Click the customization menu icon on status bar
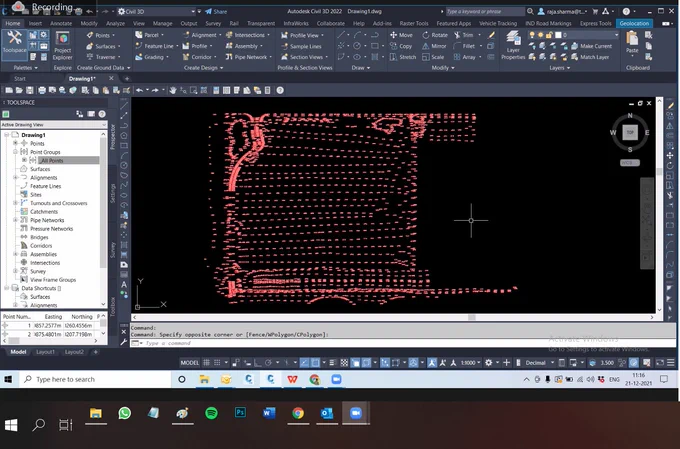 [670, 363]
